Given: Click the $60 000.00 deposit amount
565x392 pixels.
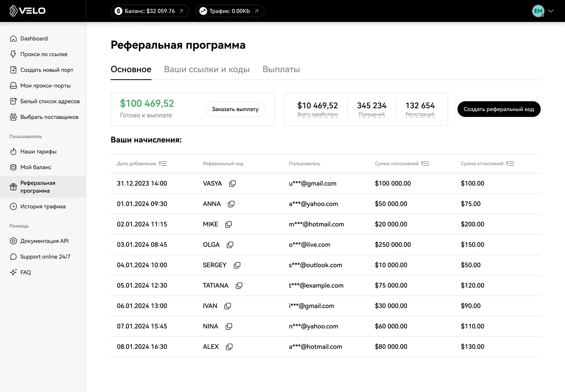Looking at the screenshot, I should [391, 326].
